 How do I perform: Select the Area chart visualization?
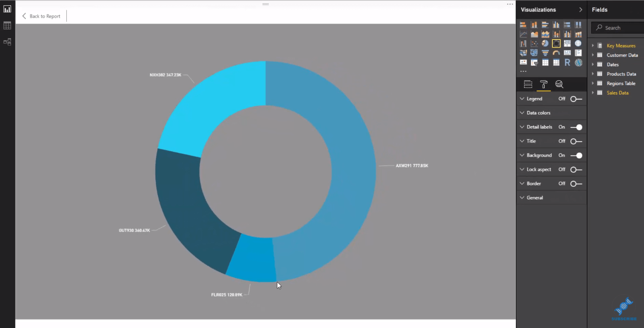(x=534, y=34)
